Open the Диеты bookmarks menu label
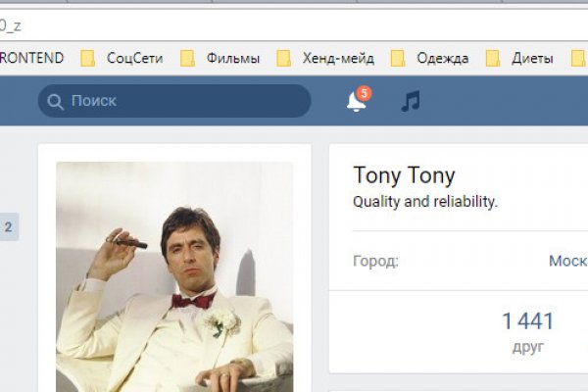The image size is (588, 392). tap(532, 59)
